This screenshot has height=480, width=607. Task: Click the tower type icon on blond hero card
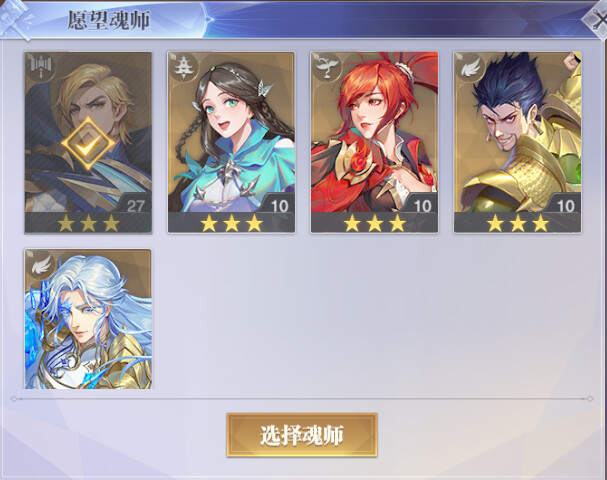40,67
